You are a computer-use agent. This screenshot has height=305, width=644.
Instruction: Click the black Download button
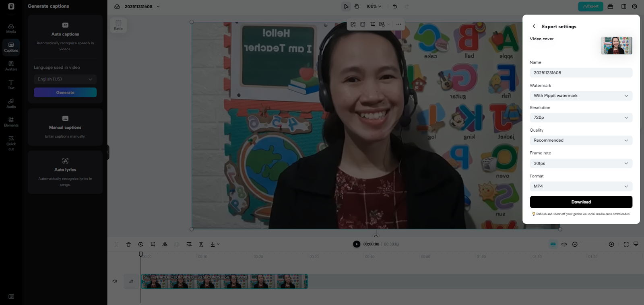(x=581, y=202)
